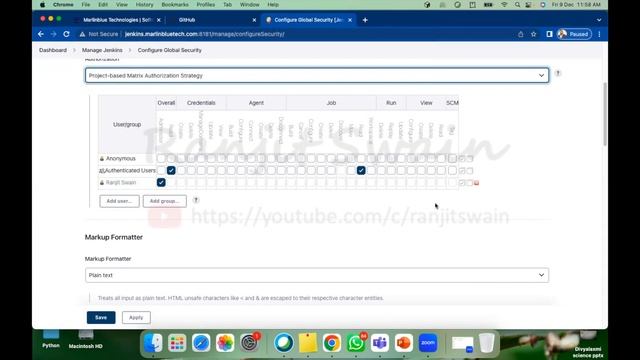Open the History menu

point(144,4)
